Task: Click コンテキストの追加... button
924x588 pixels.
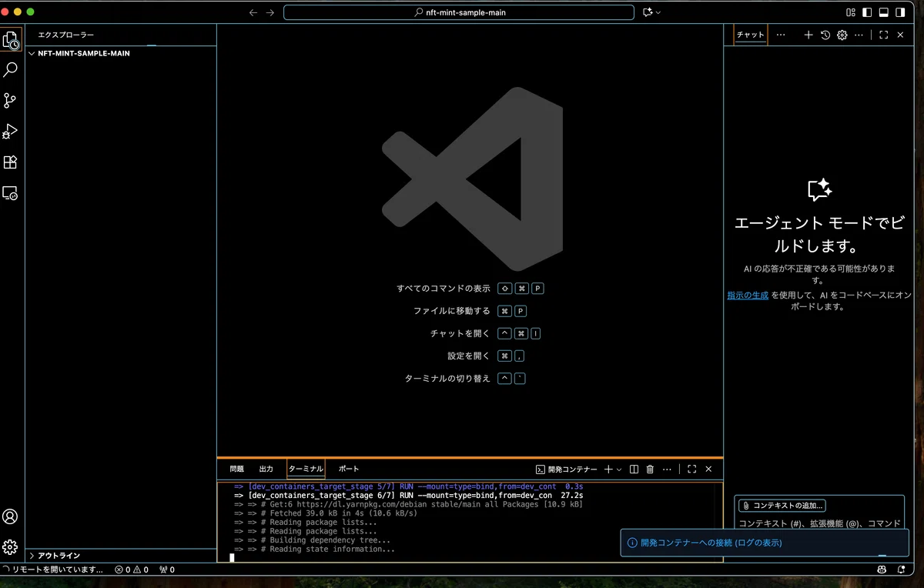Action: tap(782, 506)
